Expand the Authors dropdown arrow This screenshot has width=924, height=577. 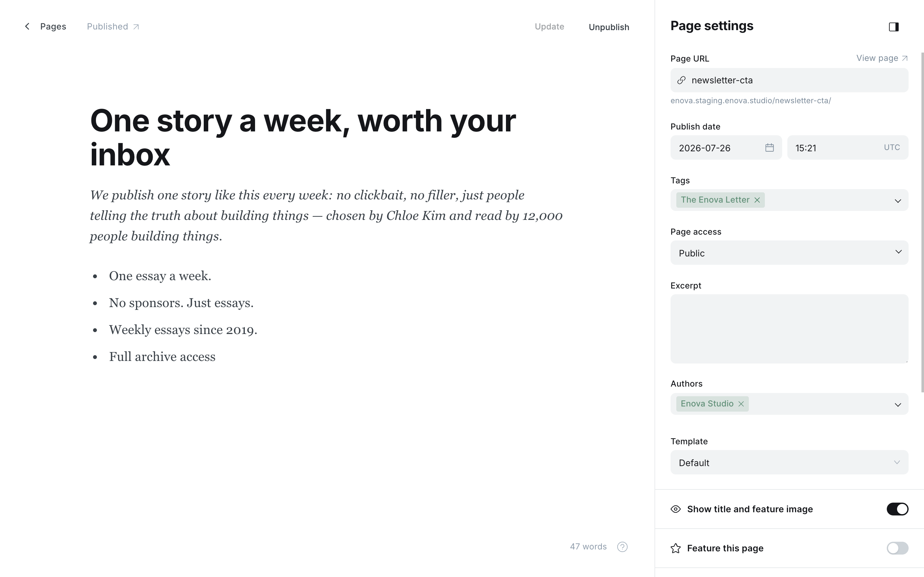898,405
